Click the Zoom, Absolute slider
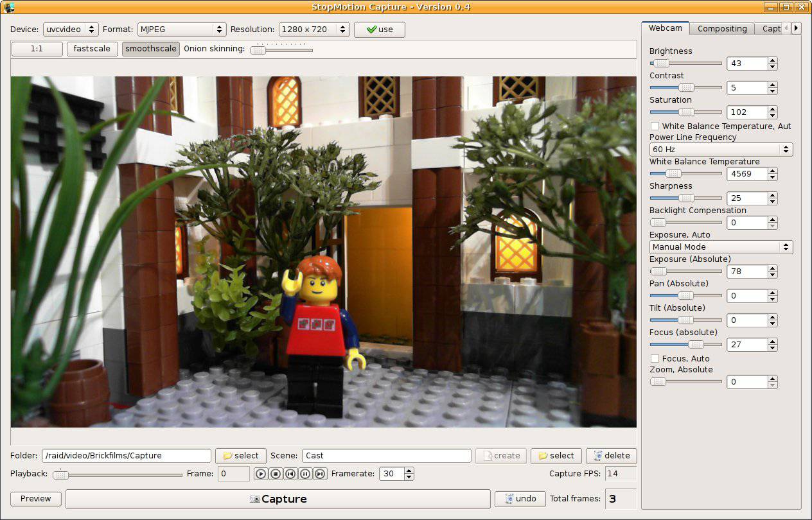 point(686,382)
